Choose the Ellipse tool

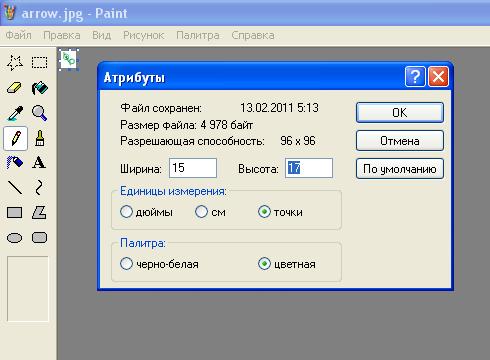15,238
